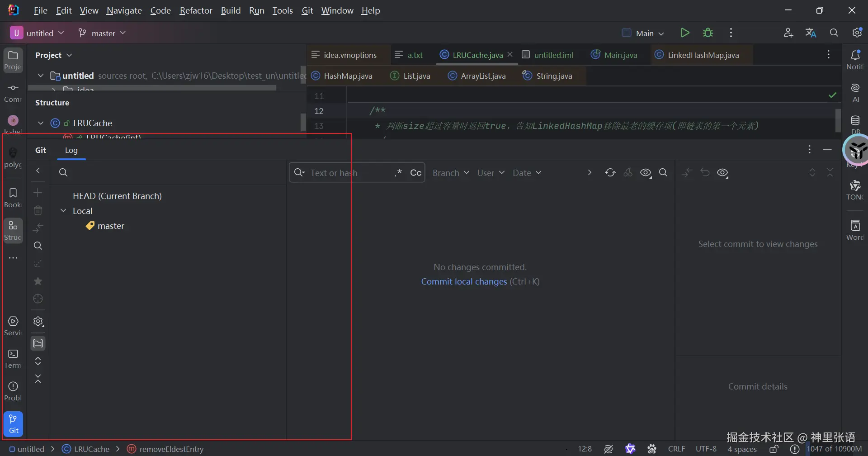Click CRLF line separator in status bar
868x456 pixels.
coord(677,449)
